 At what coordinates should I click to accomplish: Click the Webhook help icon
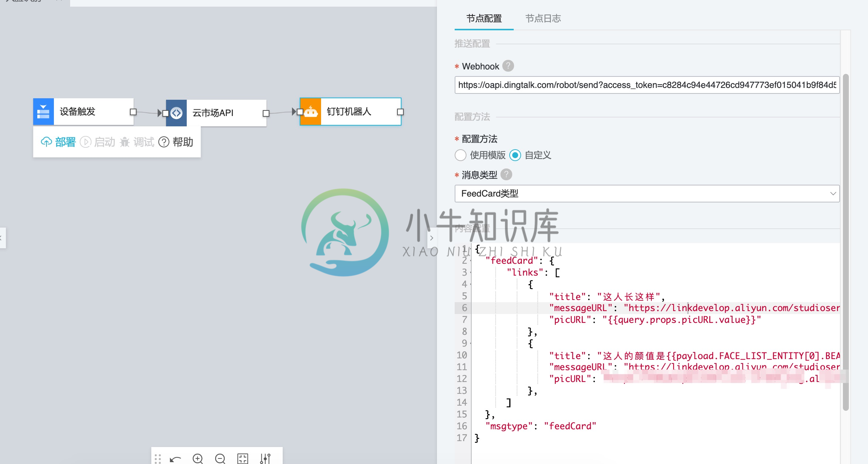[x=508, y=66]
